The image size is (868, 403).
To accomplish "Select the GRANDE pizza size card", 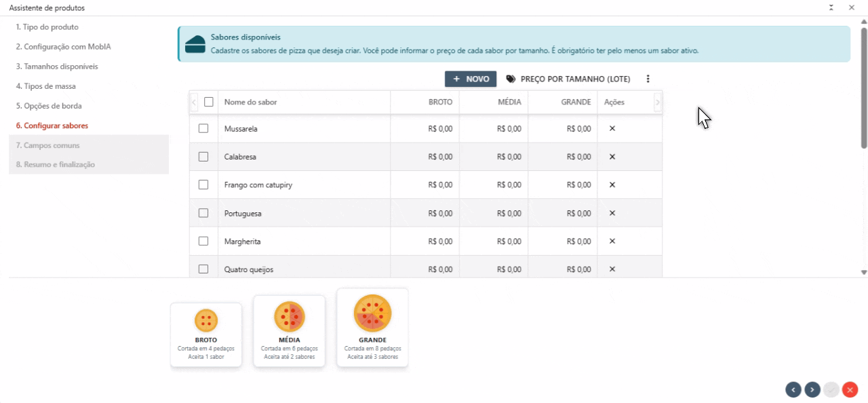I will 372,328.
